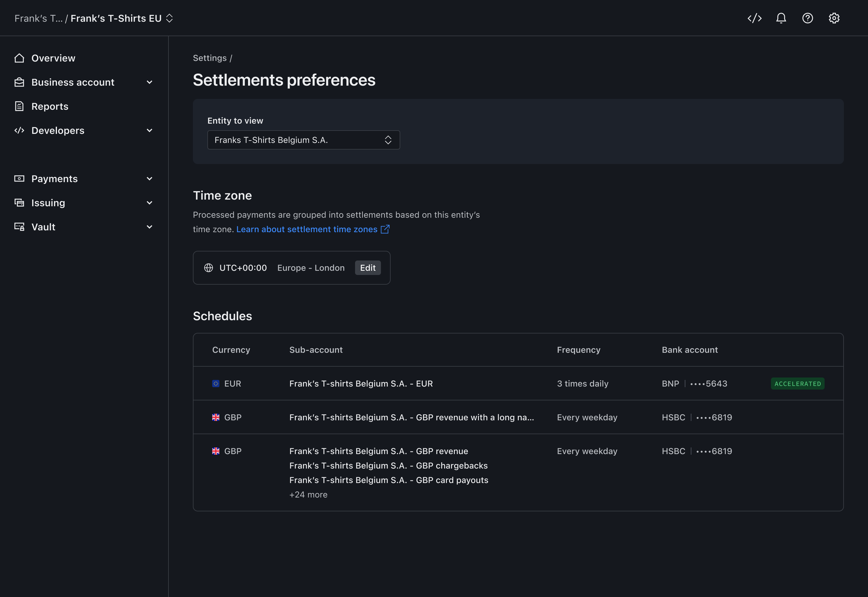Expand the Business account chevron
Image resolution: width=868 pixels, height=597 pixels.
click(x=149, y=82)
